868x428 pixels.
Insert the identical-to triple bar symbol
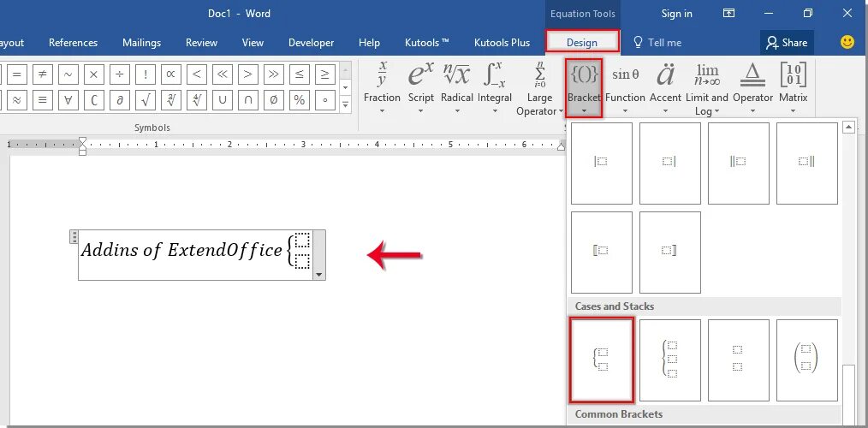(43, 100)
